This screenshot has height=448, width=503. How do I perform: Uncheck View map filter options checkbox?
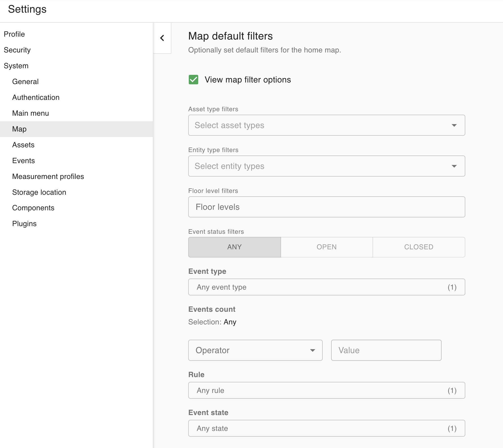194,80
